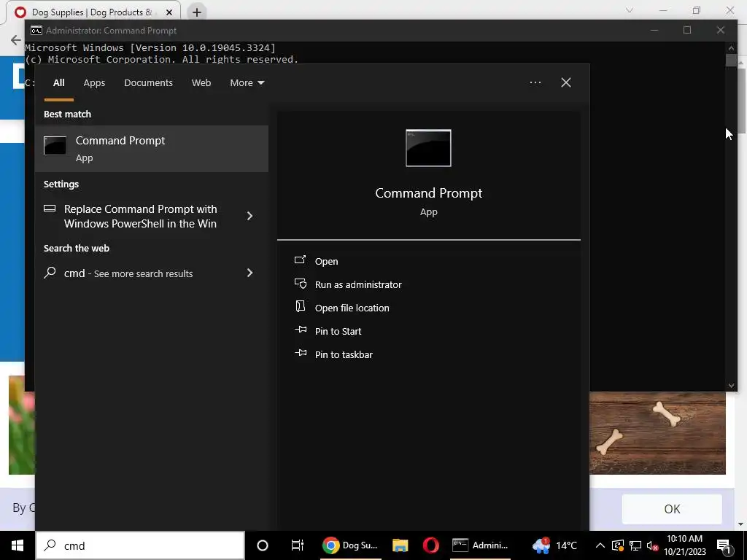
Task: Expand the More filter dropdown
Action: pyautogui.click(x=247, y=83)
